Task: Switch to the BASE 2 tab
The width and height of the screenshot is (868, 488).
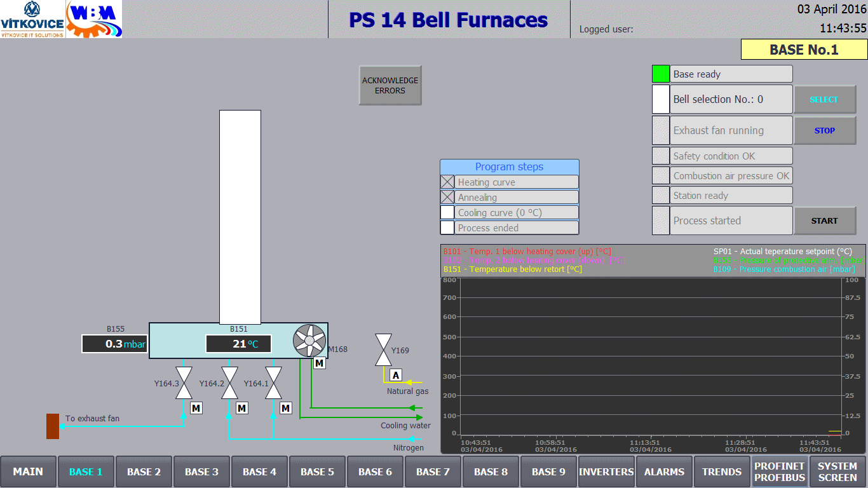Action: (144, 472)
